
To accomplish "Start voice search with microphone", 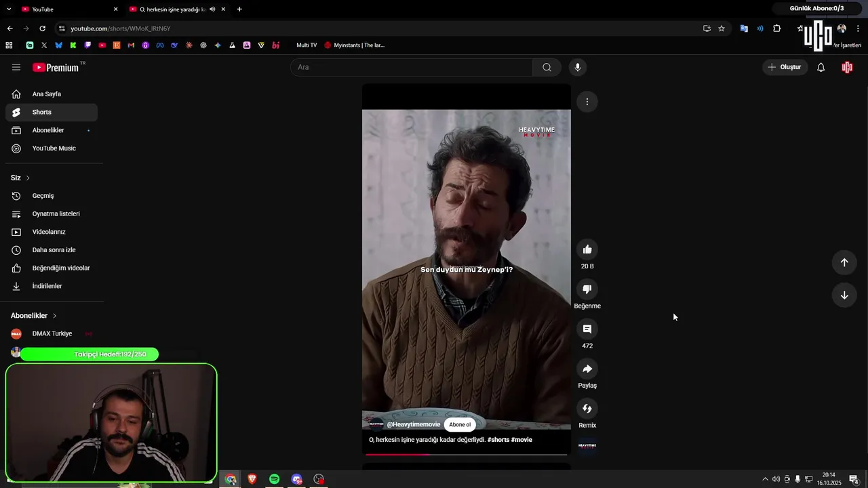I will pos(578,67).
